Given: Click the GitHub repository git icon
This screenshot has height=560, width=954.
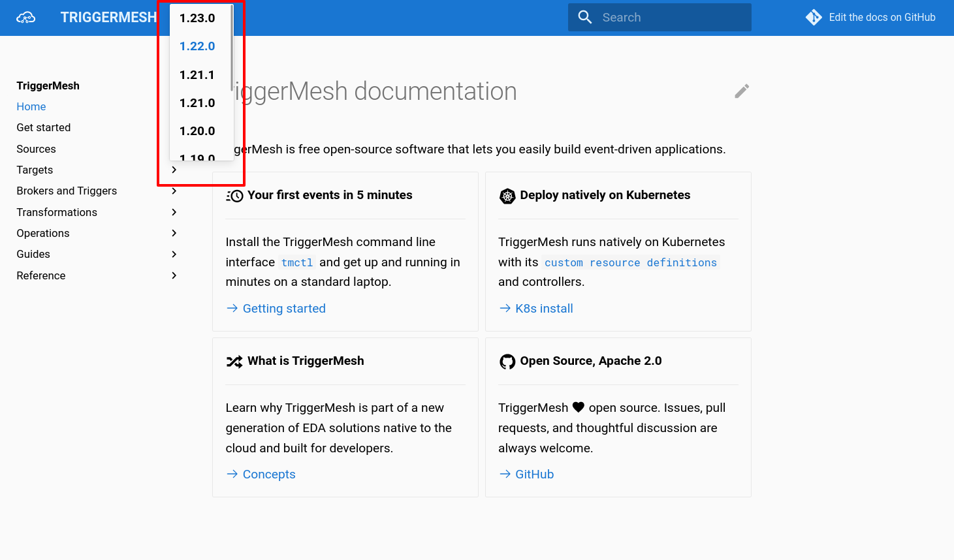Looking at the screenshot, I should 814,18.
